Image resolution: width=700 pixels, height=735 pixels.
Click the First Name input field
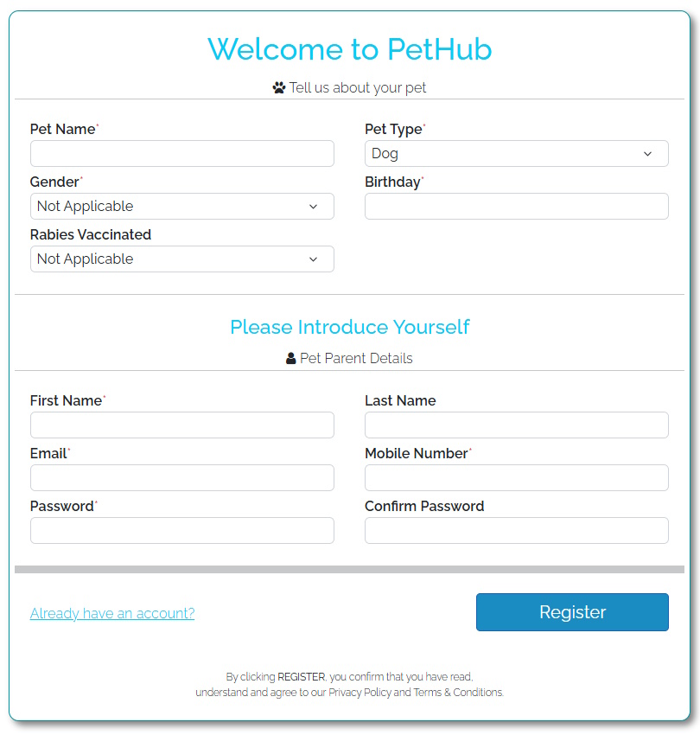coord(181,425)
